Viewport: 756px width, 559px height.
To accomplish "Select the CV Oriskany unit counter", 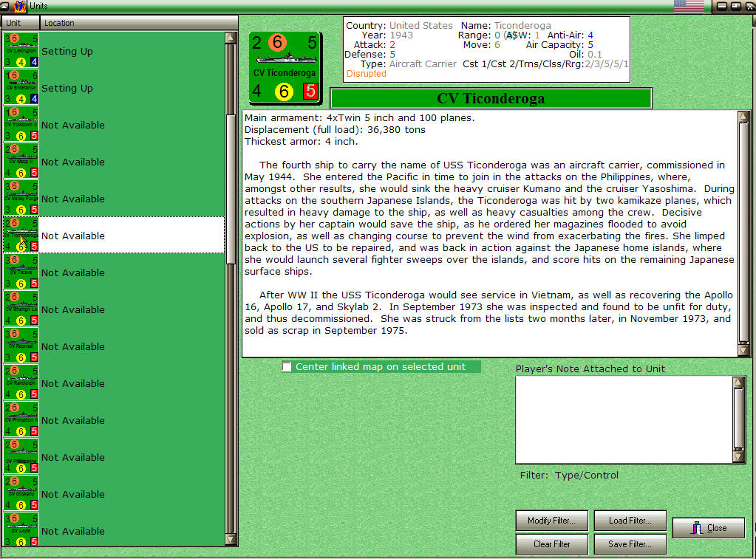I will pos(21,494).
